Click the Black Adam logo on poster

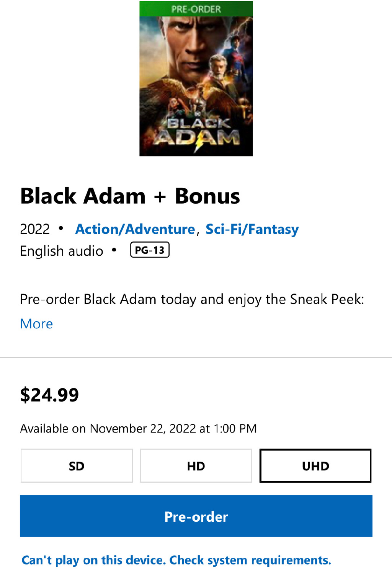point(197,132)
